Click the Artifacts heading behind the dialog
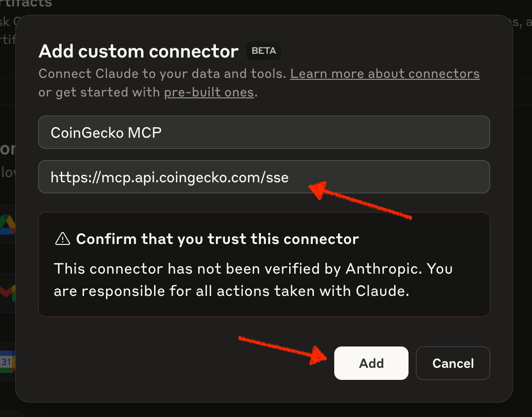Viewport: 532px width, 417px height. click(x=26, y=4)
